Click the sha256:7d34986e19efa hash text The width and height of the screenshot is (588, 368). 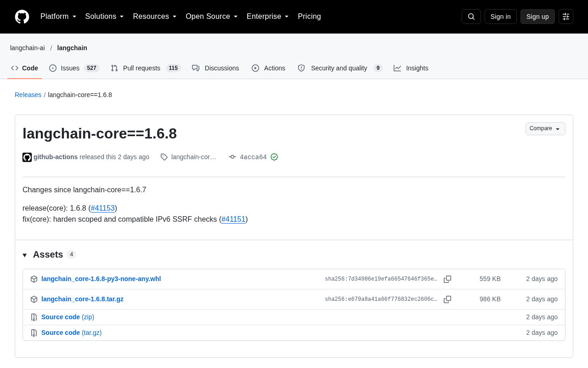pyautogui.click(x=381, y=279)
